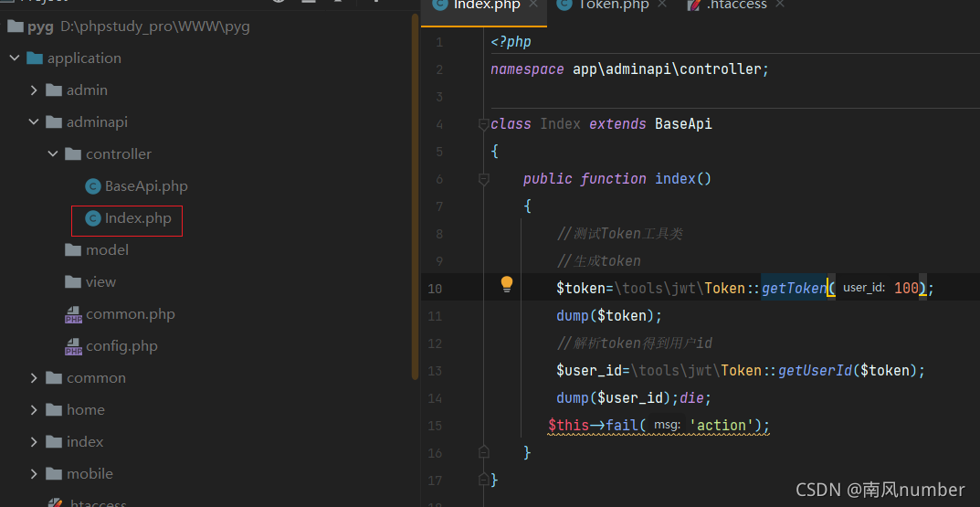Click the controller folder icon
This screenshot has height=507, width=980.
pyautogui.click(x=74, y=153)
